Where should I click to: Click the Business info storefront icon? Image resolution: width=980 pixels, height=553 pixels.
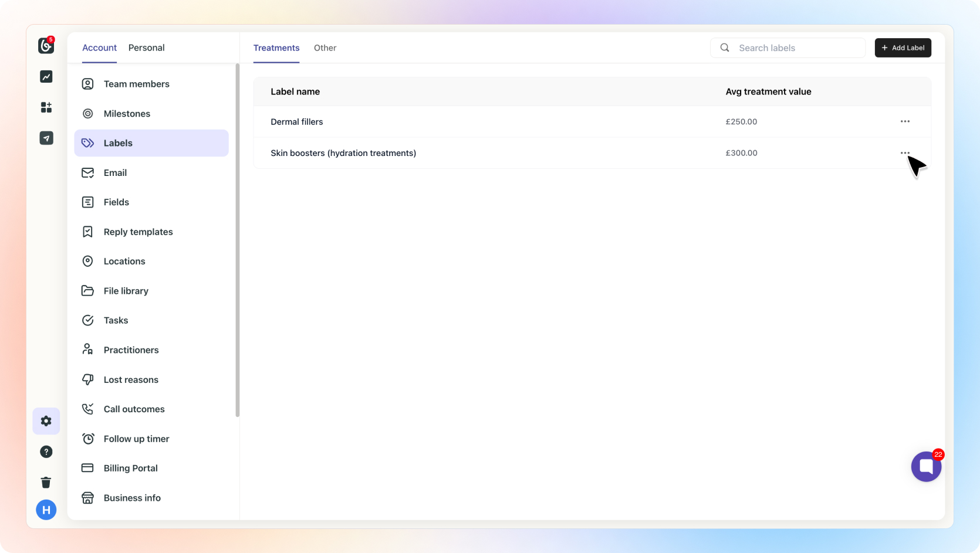coord(87,498)
